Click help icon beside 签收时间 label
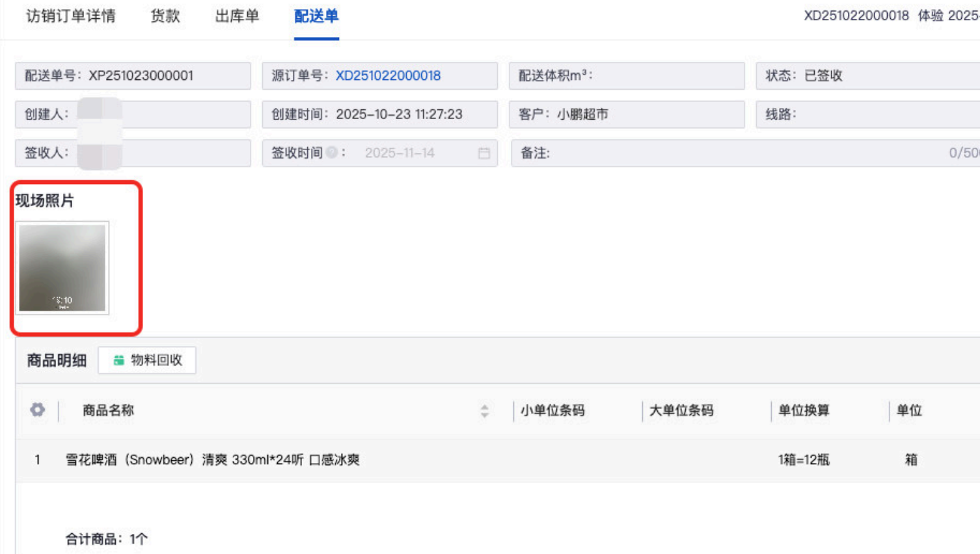Screen dimensions: 980x554 pos(332,153)
